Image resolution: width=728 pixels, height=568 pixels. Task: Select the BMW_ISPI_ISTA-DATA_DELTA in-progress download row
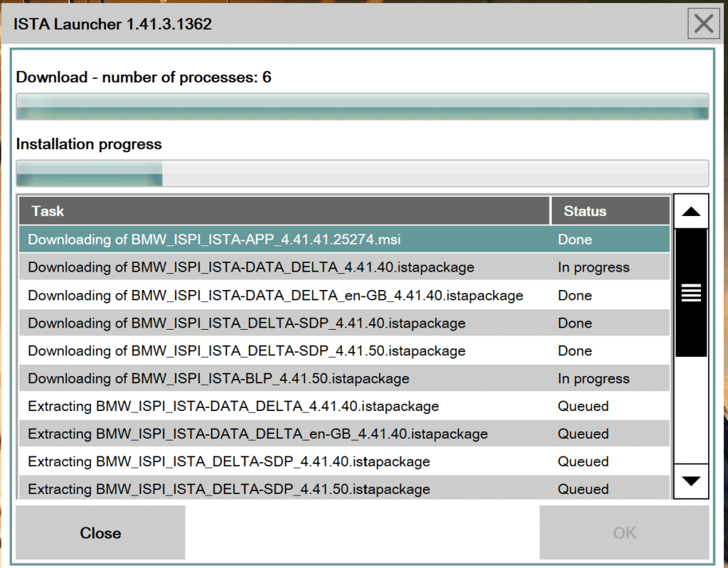[x=284, y=267]
